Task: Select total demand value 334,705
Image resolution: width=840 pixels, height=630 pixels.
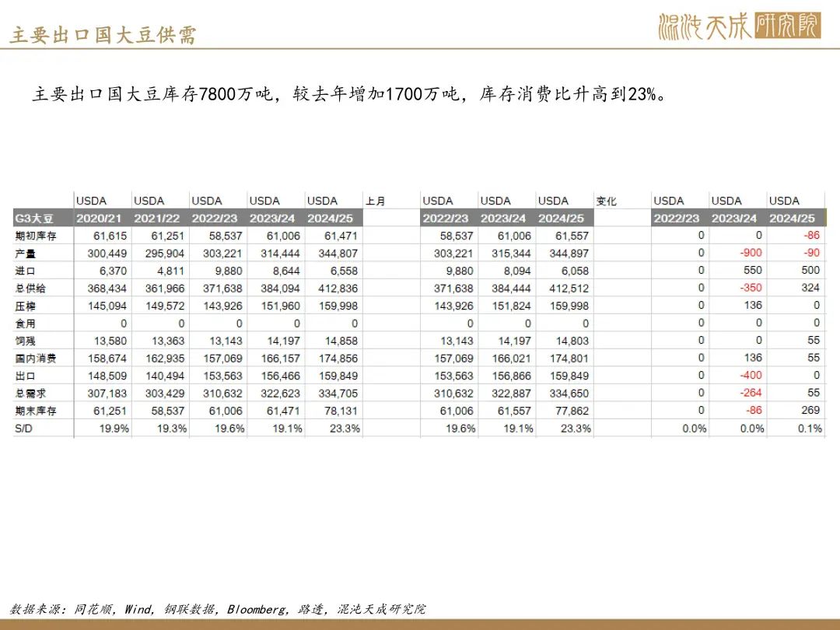Action: pos(338,394)
